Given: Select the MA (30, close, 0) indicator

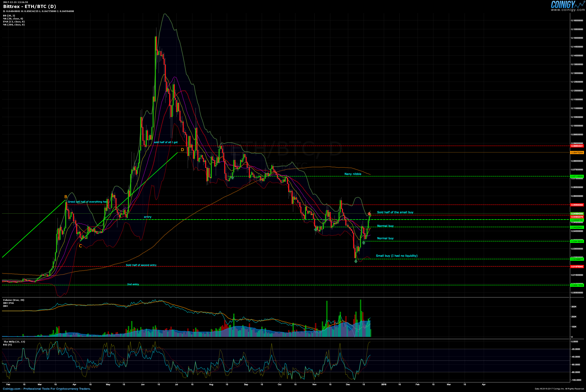Looking at the screenshot, I should coord(13,19).
